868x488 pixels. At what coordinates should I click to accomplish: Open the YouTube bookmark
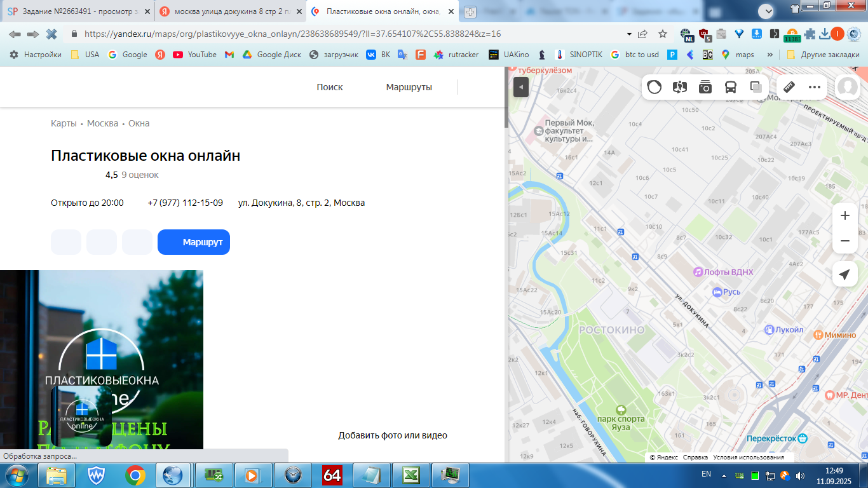point(195,55)
